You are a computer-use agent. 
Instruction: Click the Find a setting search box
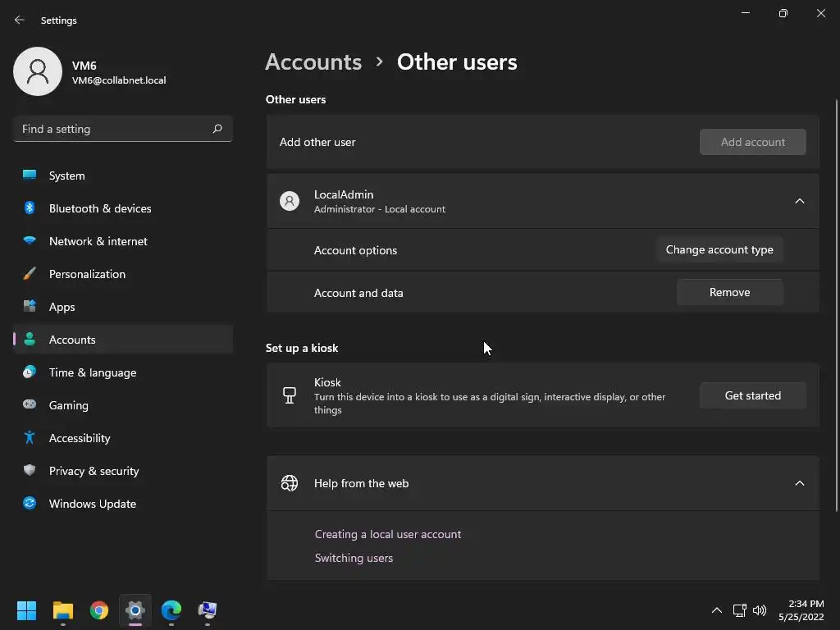tap(113, 129)
